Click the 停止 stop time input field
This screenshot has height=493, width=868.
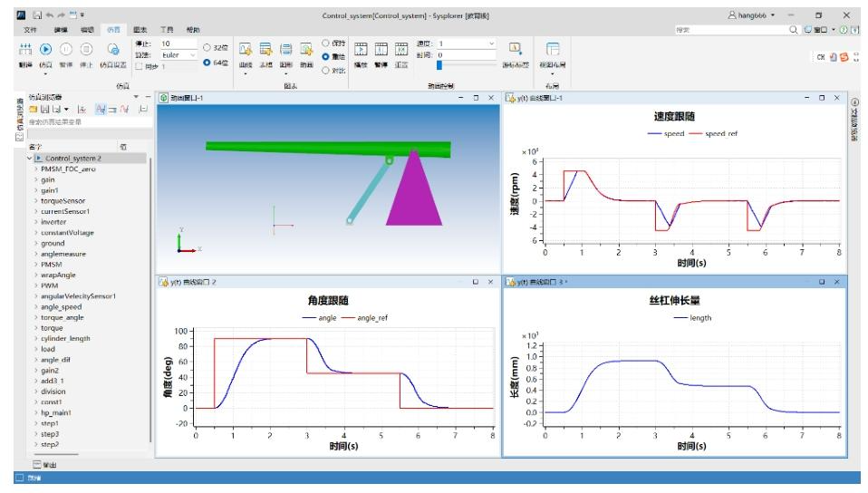coord(178,43)
